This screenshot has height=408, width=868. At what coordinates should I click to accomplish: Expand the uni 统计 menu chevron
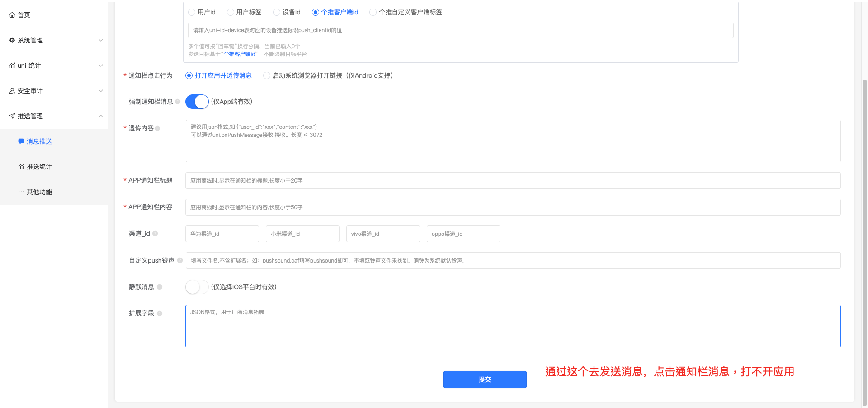tap(101, 66)
